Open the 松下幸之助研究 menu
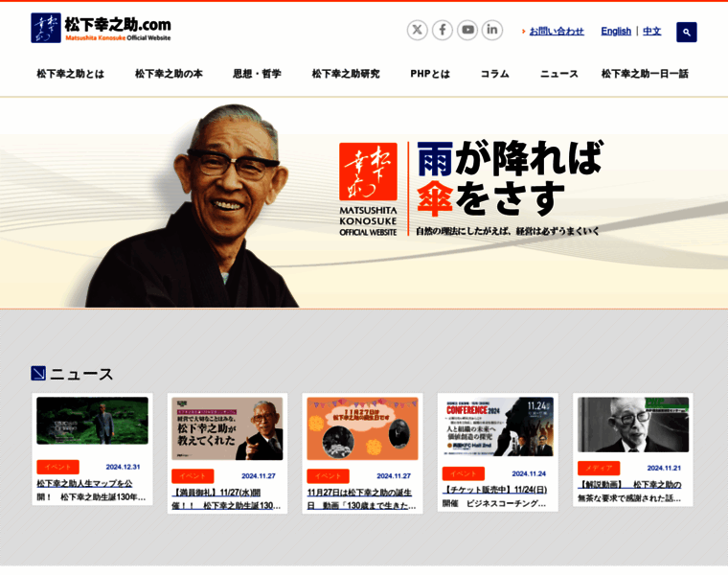The image size is (728, 575). tap(346, 74)
